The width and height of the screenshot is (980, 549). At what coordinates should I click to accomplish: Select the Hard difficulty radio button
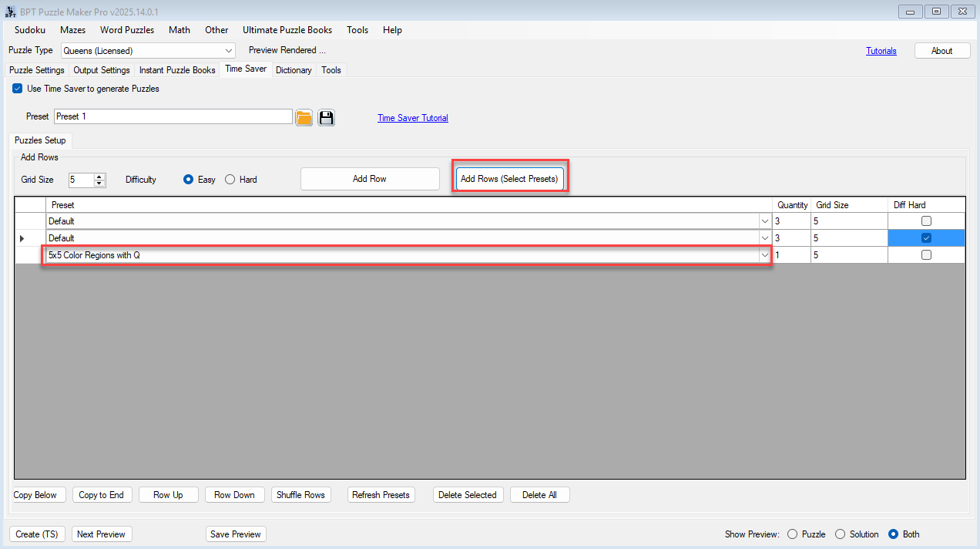(230, 180)
